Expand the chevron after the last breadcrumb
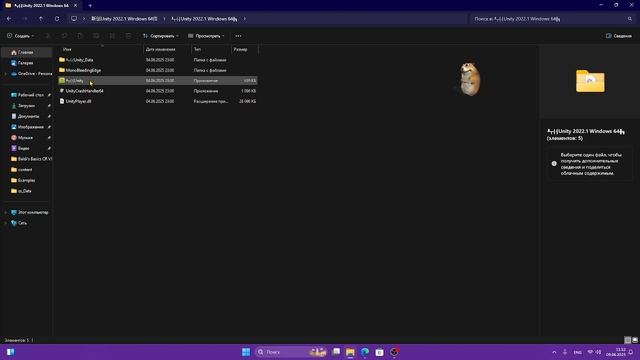 coord(244,19)
